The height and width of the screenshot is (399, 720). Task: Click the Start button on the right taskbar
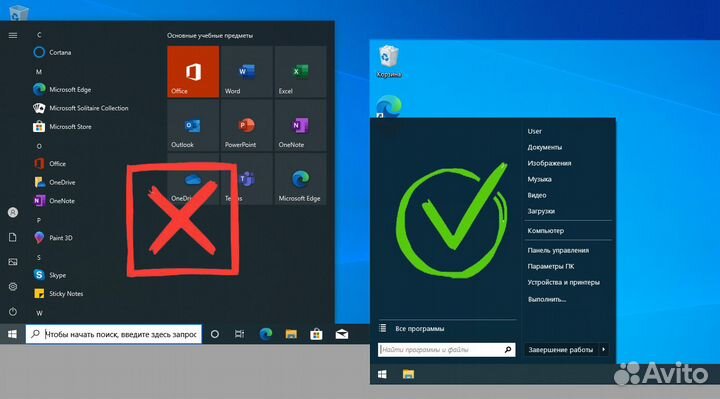(382, 375)
